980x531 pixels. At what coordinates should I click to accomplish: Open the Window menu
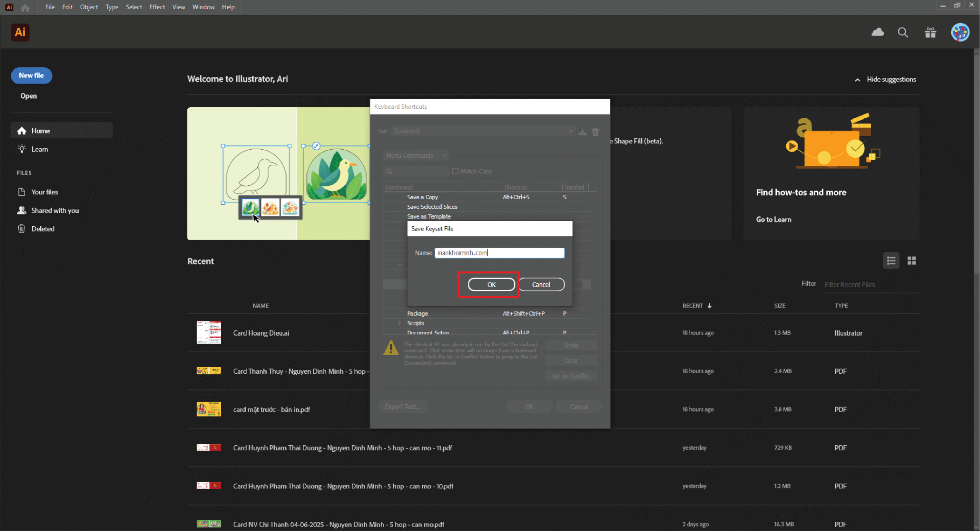(x=203, y=7)
